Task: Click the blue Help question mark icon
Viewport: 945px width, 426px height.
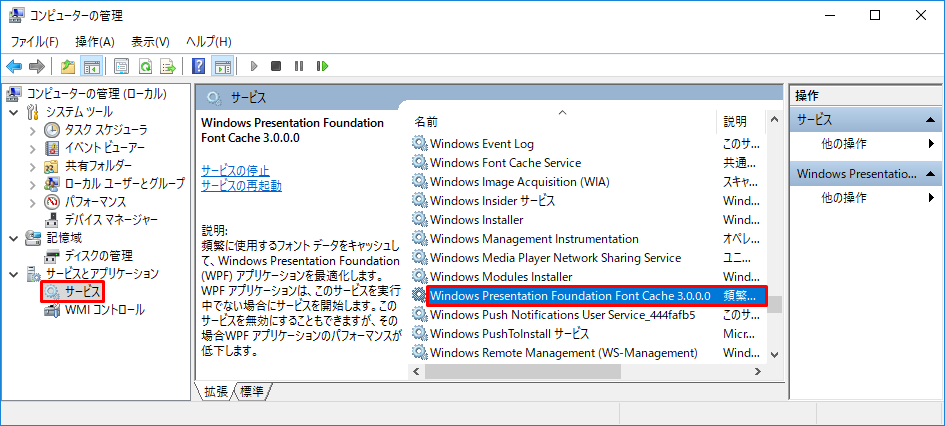Action: point(198,66)
